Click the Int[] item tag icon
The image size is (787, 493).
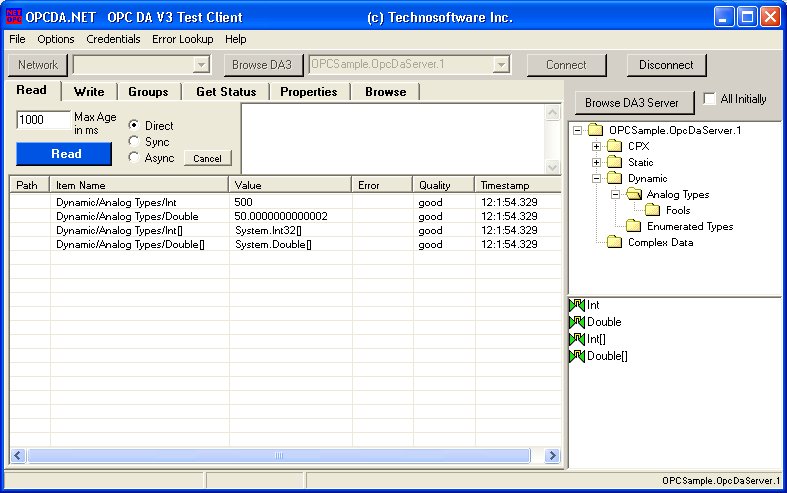pyautogui.click(x=577, y=339)
